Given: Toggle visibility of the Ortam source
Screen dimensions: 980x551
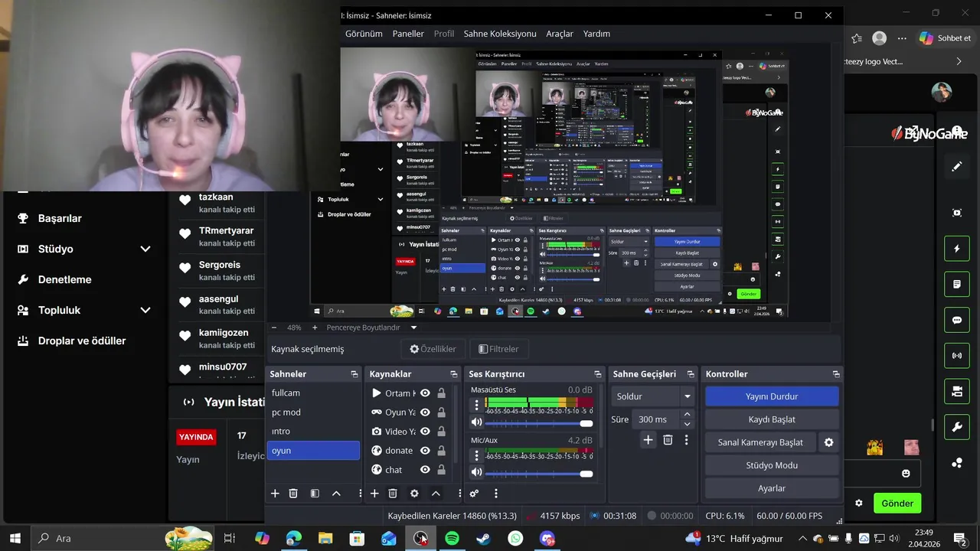Looking at the screenshot, I should tap(425, 393).
